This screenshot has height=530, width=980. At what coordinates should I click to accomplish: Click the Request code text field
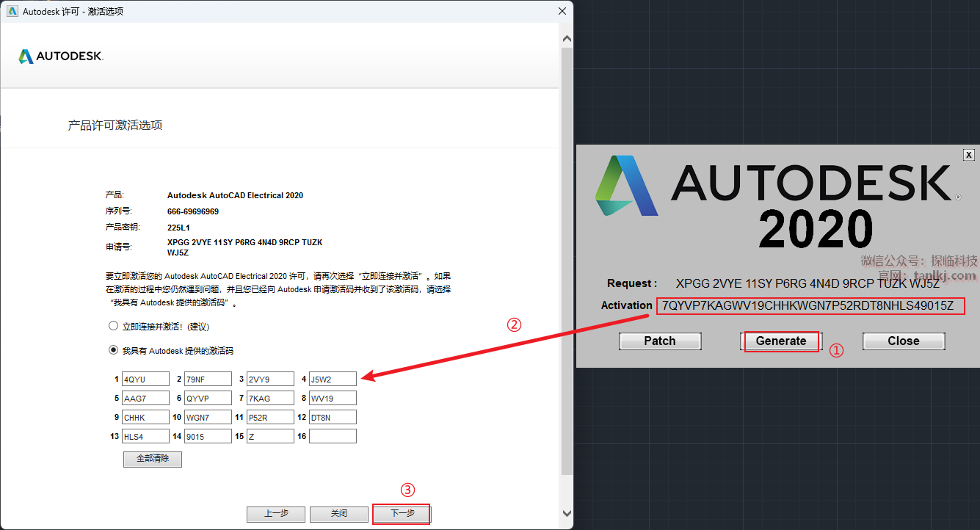[807, 283]
